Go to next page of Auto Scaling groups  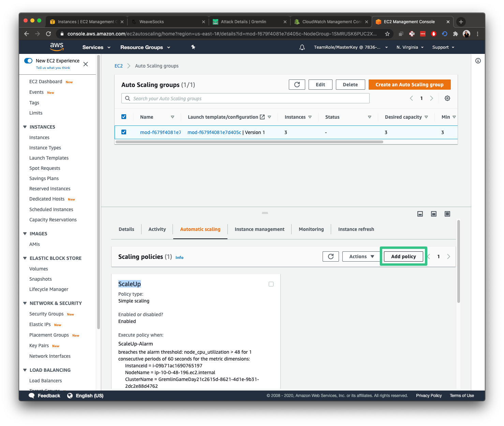coord(432,98)
